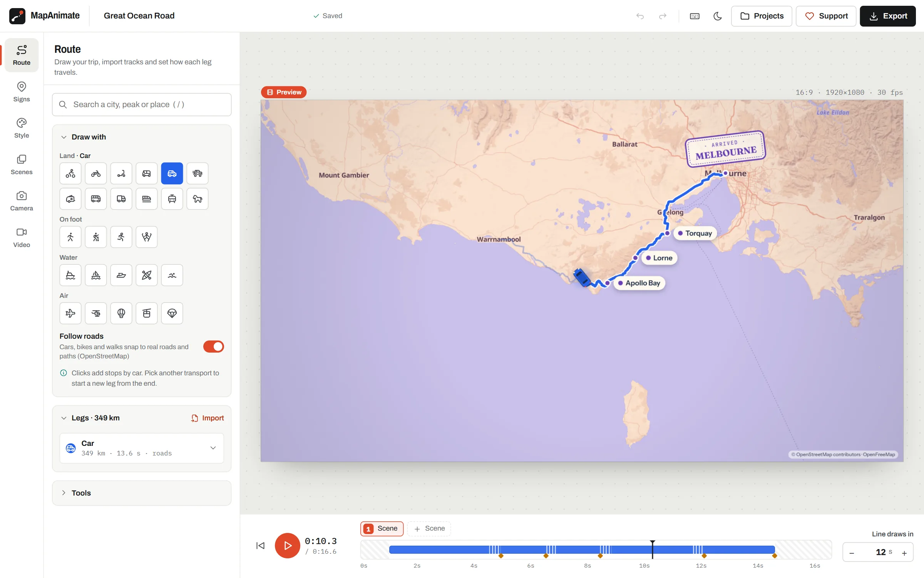The image size is (924, 578).
Task: Click the Export button
Action: pos(888,16)
